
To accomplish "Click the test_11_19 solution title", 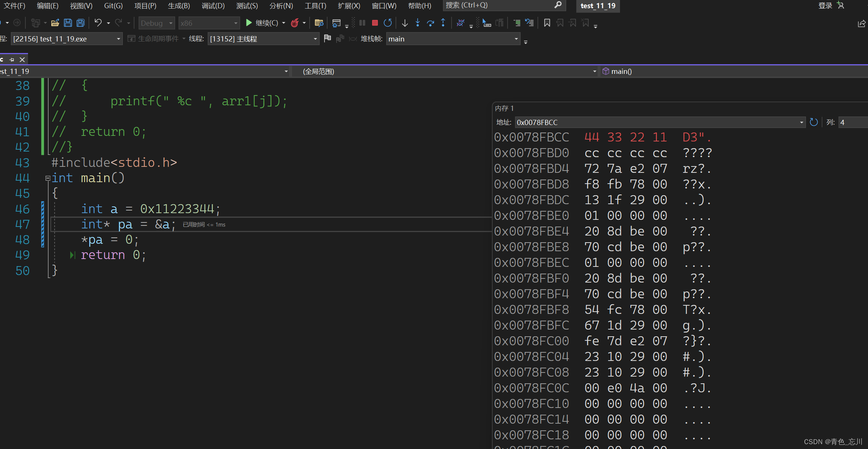I will point(598,6).
